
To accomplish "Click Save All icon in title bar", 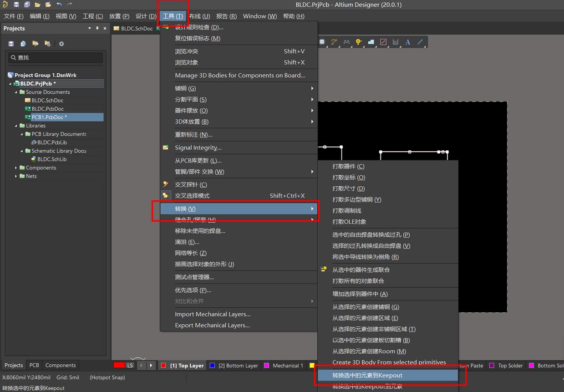I will [x=27, y=5].
